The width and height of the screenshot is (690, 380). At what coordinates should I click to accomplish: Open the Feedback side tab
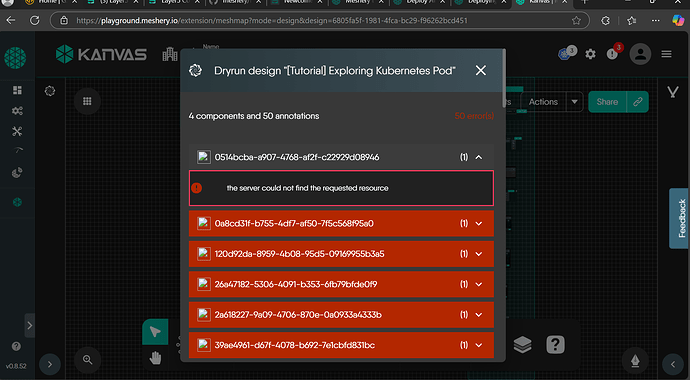(680, 219)
